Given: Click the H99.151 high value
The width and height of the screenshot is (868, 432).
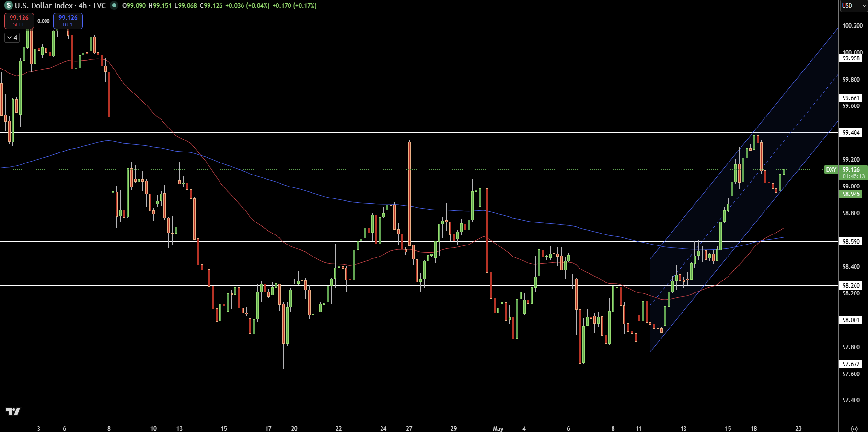Looking at the screenshot, I should point(160,6).
